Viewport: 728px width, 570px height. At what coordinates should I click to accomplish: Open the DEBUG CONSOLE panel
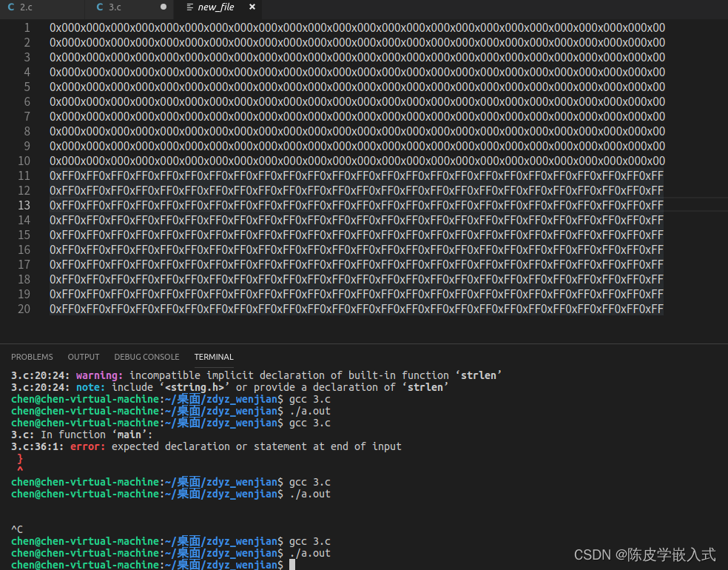click(149, 357)
